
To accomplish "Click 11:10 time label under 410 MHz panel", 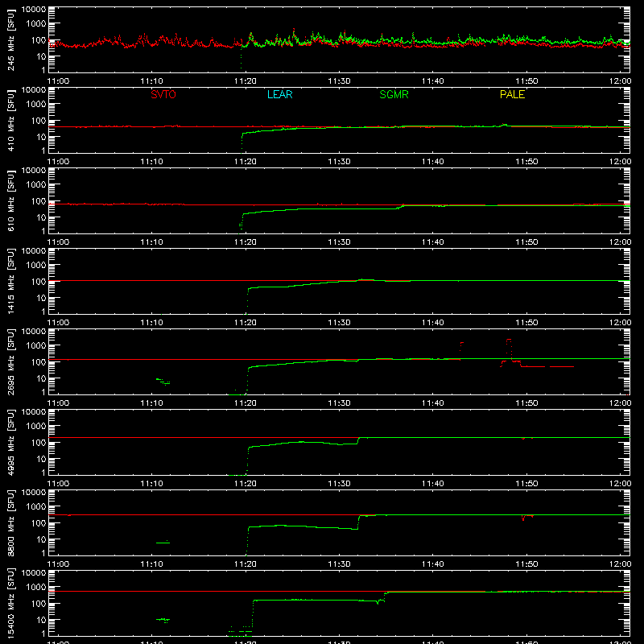I will coord(151,162).
